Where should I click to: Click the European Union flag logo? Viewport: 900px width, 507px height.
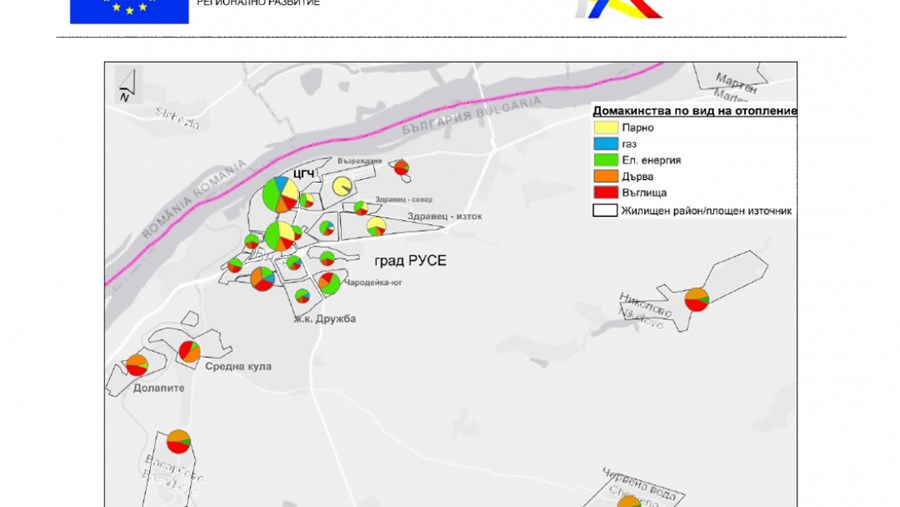click(129, 11)
